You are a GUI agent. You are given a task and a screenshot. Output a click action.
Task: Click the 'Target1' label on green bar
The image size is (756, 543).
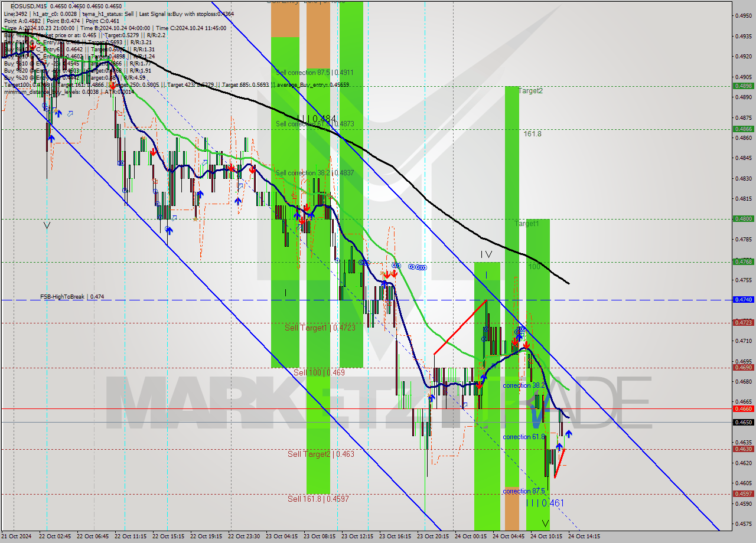pos(526,224)
